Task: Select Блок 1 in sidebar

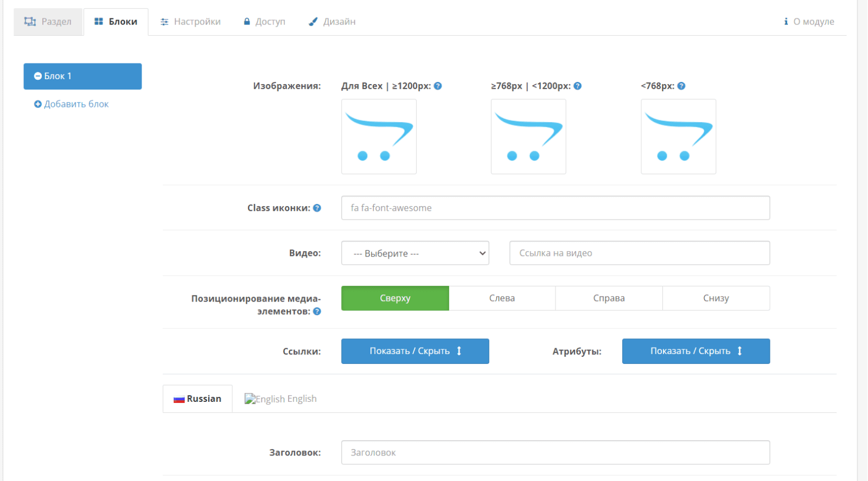Action: coord(82,76)
